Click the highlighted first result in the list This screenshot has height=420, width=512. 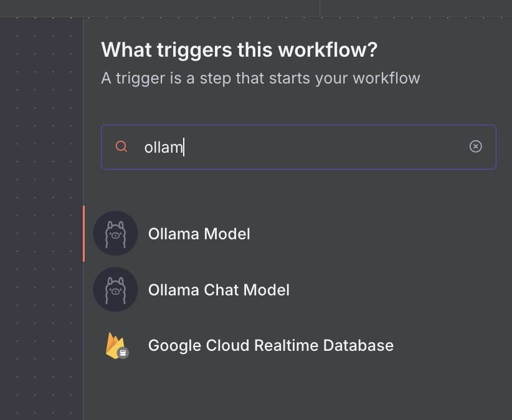click(199, 234)
